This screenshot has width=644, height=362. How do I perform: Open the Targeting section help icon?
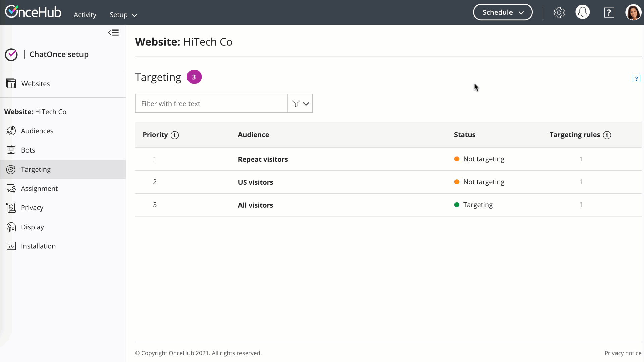(636, 79)
